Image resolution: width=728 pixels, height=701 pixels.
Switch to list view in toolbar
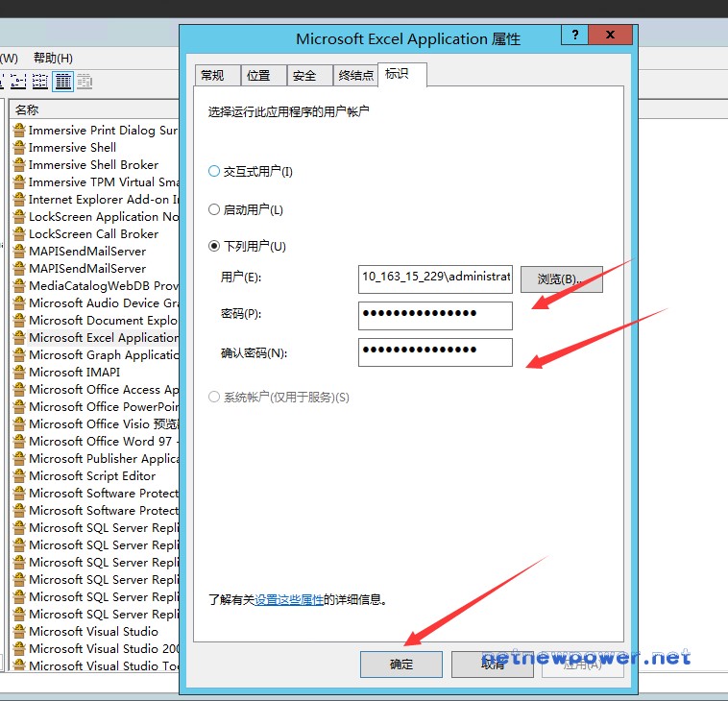pyautogui.click(x=40, y=82)
